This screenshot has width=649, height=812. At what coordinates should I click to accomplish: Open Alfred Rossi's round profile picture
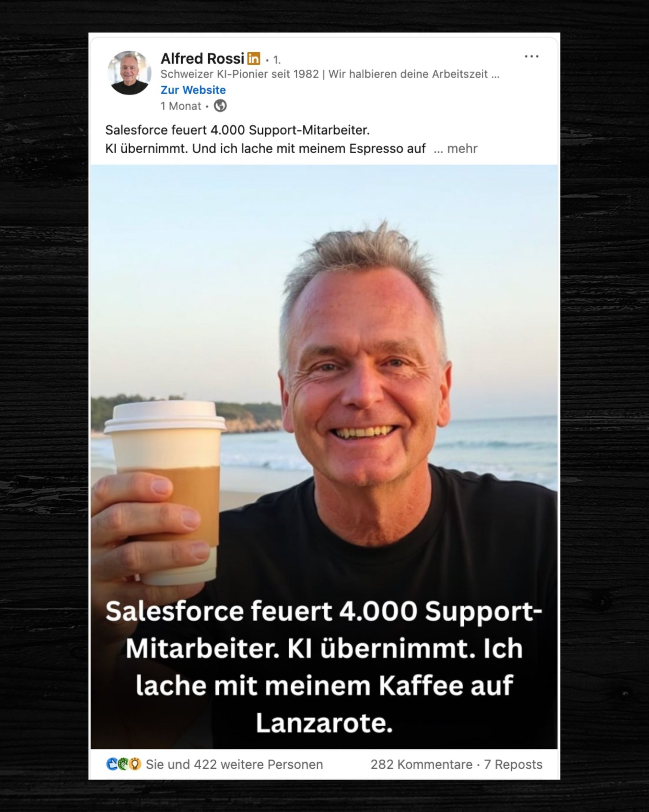tap(129, 73)
